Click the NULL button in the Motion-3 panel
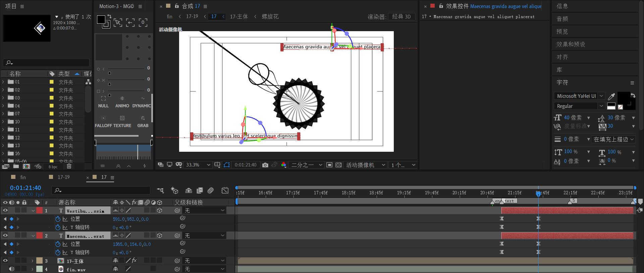 pos(103,102)
